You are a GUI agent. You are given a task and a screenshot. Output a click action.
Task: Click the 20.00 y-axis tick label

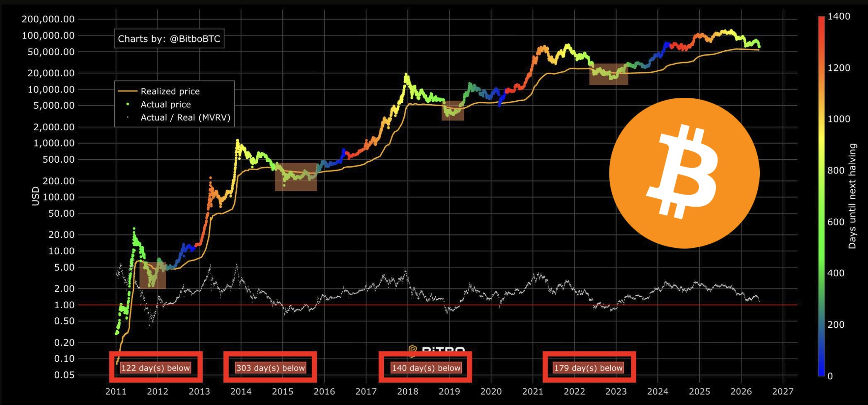61,235
